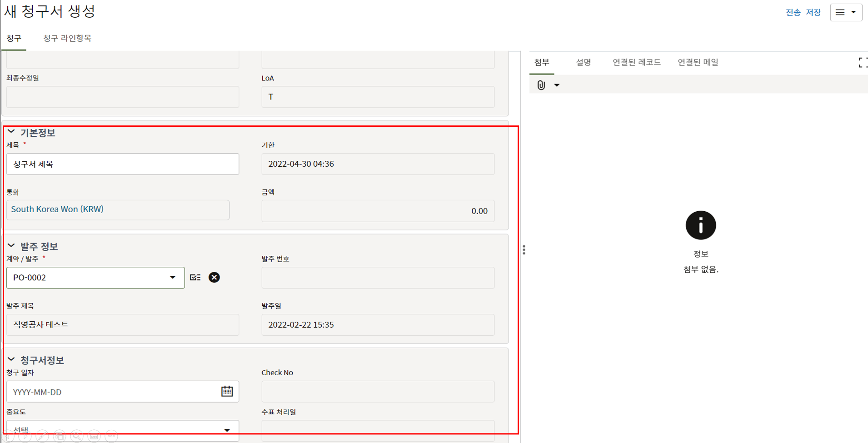Image resolution: width=868 pixels, height=443 pixels.
Task: Clear the PO-0002 selection with X icon
Action: [x=214, y=277]
